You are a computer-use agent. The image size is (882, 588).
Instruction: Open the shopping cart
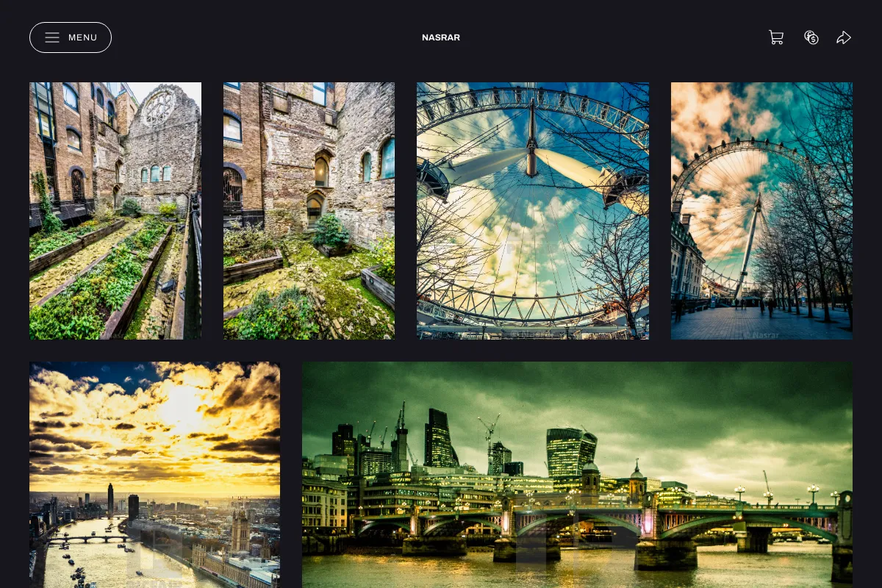click(x=776, y=37)
